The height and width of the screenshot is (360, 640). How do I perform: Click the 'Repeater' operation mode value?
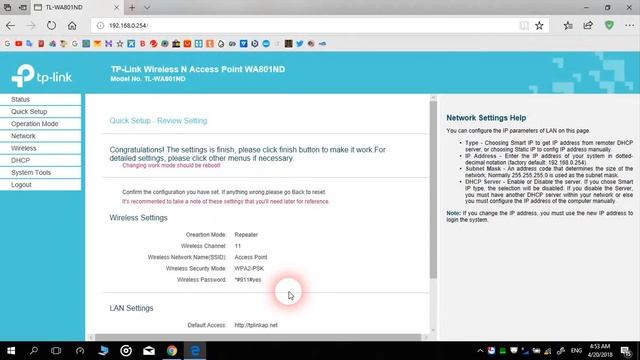point(246,235)
